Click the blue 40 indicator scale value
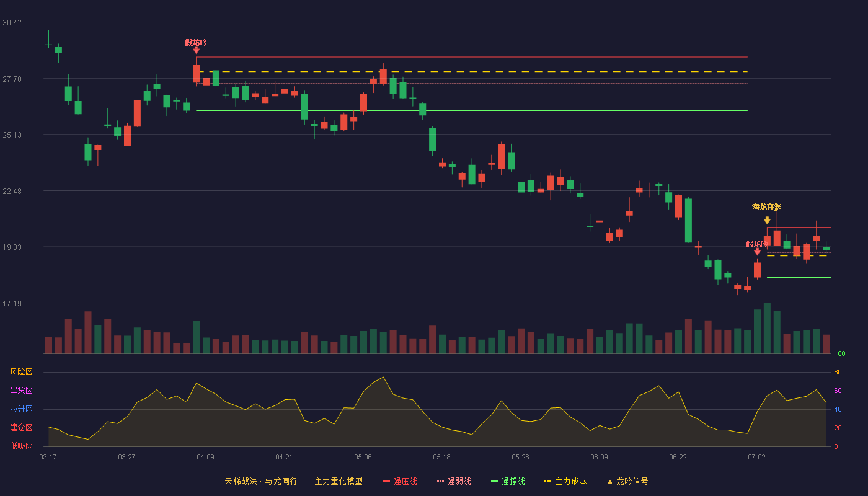Image resolution: width=868 pixels, height=496 pixels. coord(838,409)
